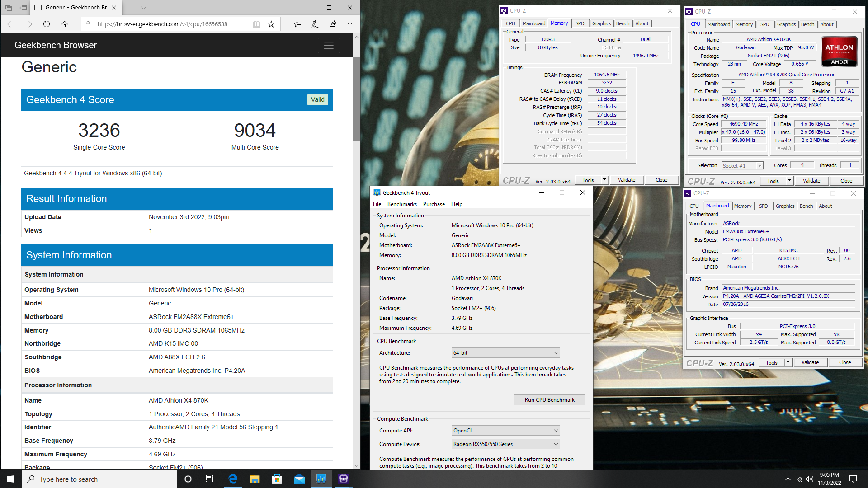The height and width of the screenshot is (488, 868).
Task: Set current tabs aside icon
Action: coord(23,8)
